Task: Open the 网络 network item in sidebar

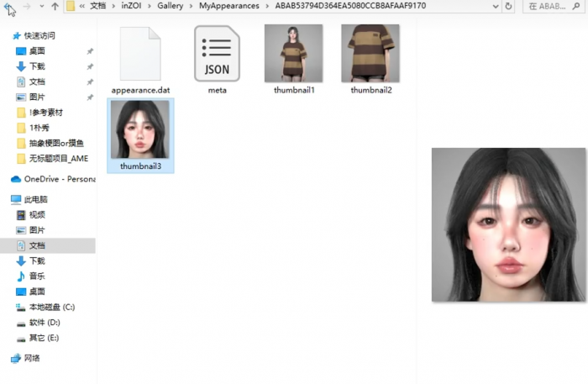Action: 32,358
